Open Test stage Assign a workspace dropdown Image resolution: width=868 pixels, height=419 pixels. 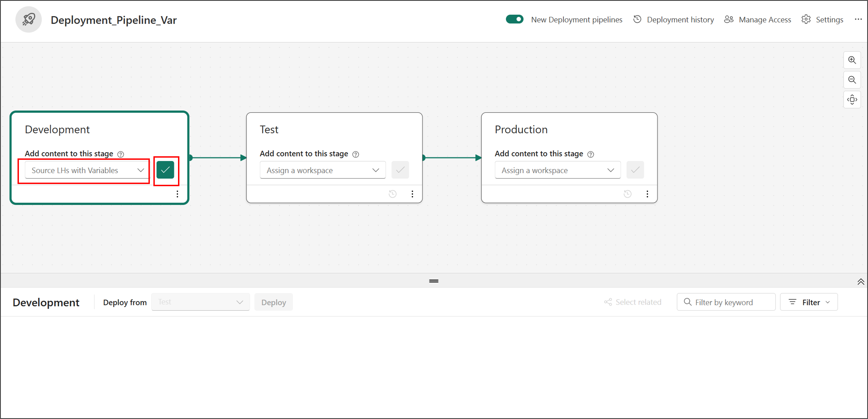[323, 170]
